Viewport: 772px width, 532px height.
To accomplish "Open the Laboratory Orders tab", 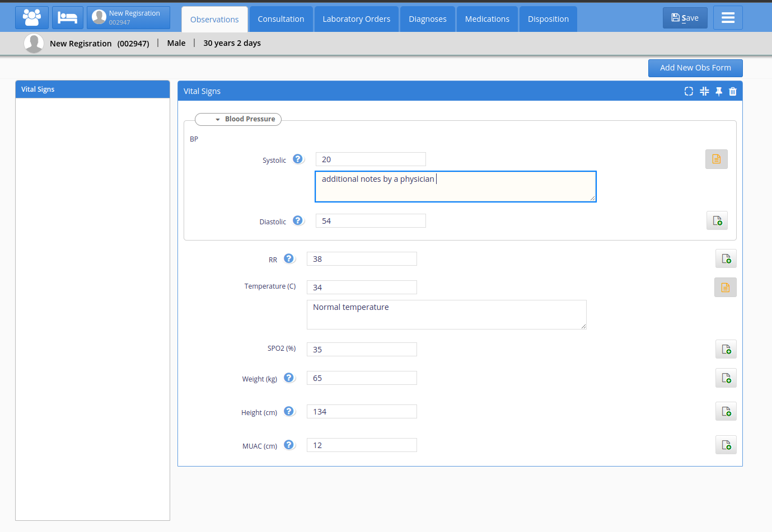I will point(357,19).
